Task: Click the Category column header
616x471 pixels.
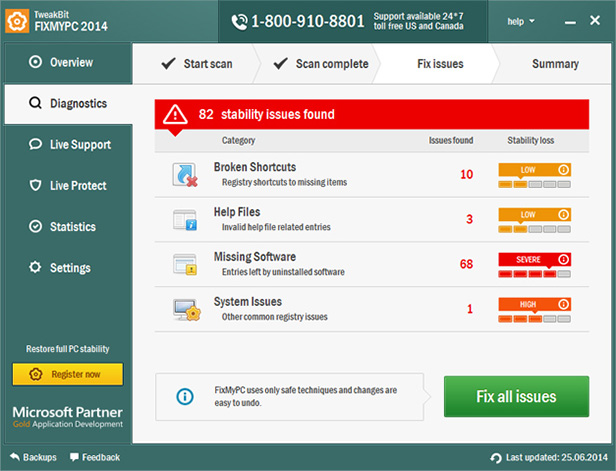Action: coord(238,140)
